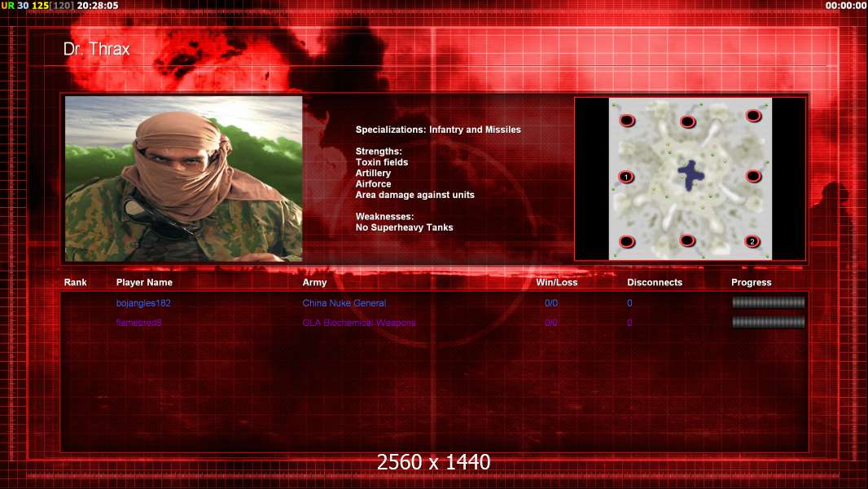Viewport: 868px width, 489px height.
Task: Click flamebred5 loading progress bar
Action: click(x=769, y=322)
